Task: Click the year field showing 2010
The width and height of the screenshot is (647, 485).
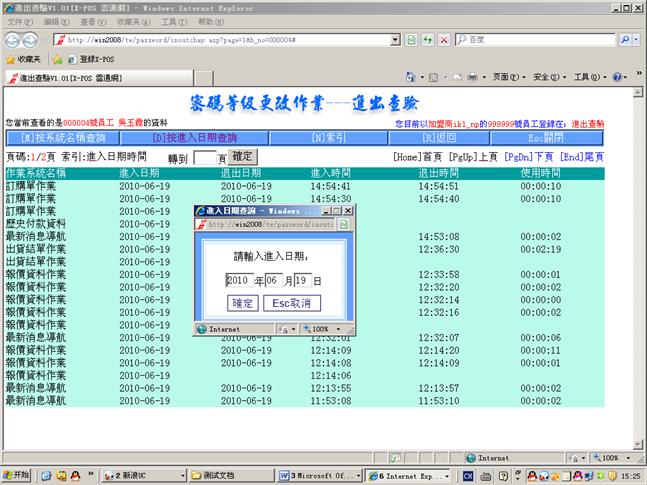Action: 237,281
